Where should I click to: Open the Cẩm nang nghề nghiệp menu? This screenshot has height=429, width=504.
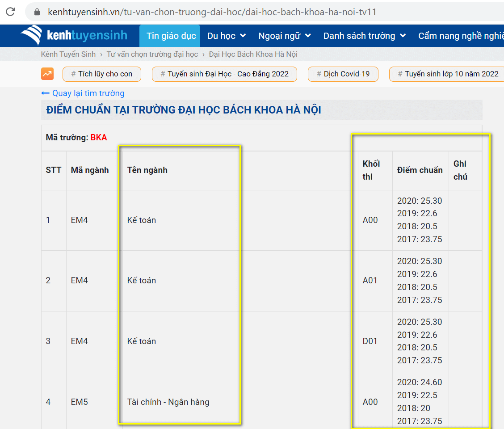pyautogui.click(x=460, y=36)
